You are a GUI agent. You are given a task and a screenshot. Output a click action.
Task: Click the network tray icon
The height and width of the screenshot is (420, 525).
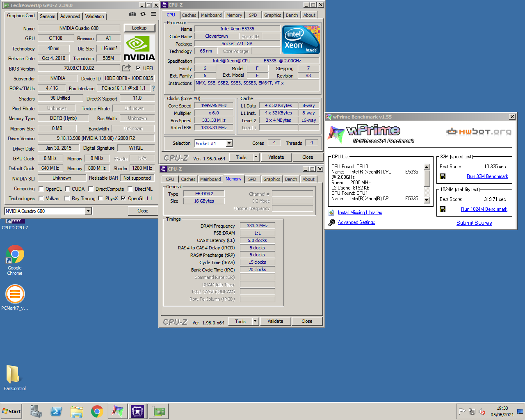pos(472,411)
